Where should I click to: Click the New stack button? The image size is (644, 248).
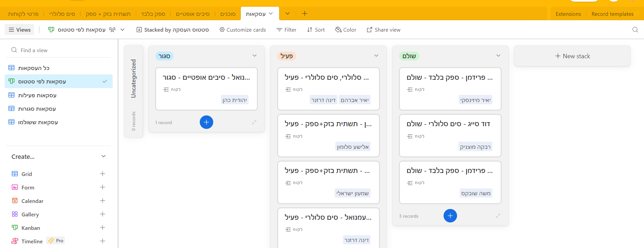(x=572, y=56)
